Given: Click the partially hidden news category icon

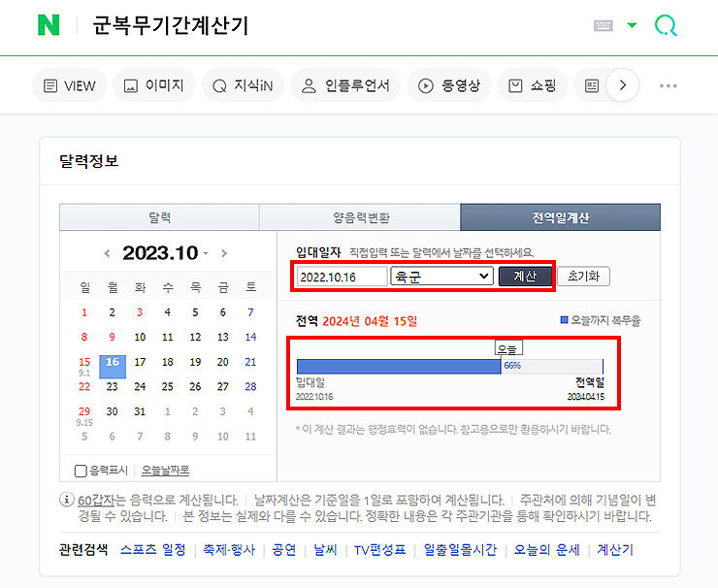Looking at the screenshot, I should point(592,85).
